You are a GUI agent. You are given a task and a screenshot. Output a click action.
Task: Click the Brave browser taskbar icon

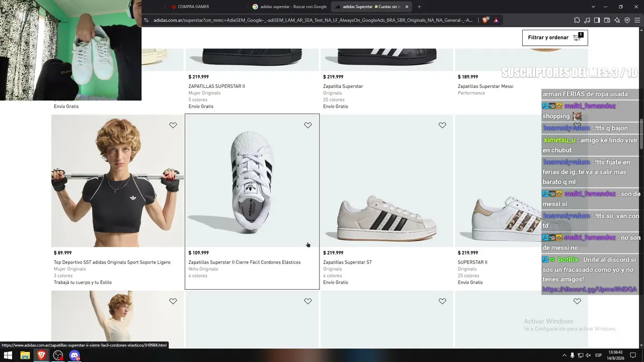pyautogui.click(x=41, y=355)
